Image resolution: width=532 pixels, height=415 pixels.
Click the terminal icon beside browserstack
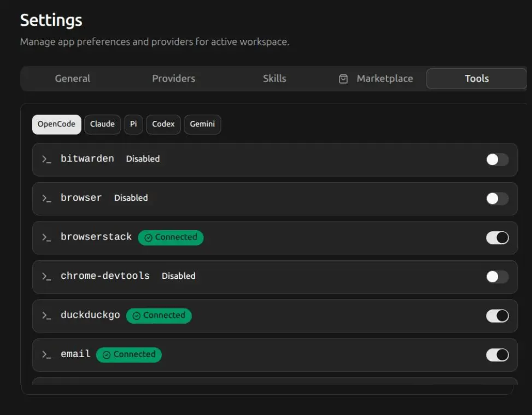tap(46, 237)
